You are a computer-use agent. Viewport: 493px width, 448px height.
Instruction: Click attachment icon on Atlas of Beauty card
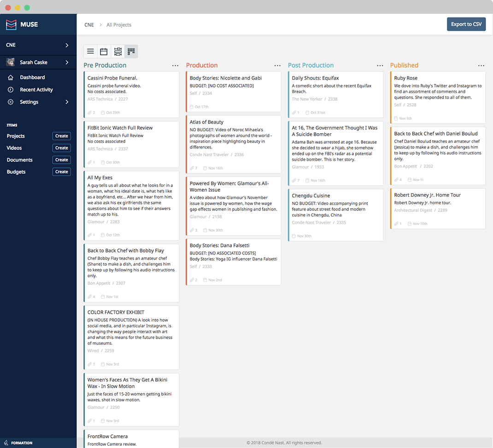192,168
